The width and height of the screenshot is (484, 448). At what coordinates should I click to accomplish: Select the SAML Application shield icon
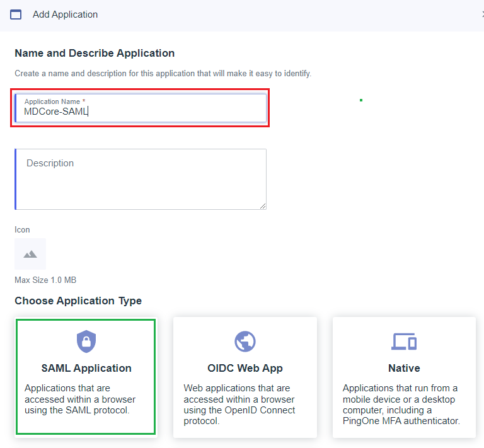(x=86, y=342)
